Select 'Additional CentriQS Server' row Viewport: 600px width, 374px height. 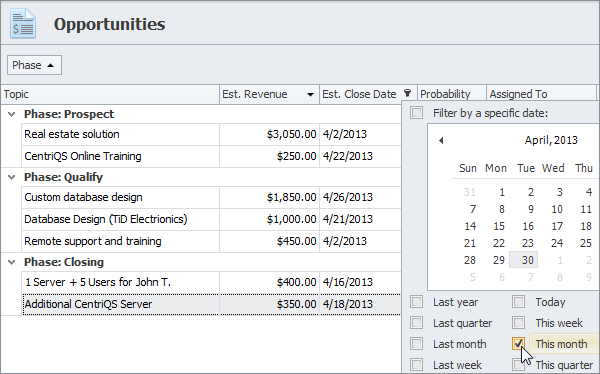pos(211,304)
